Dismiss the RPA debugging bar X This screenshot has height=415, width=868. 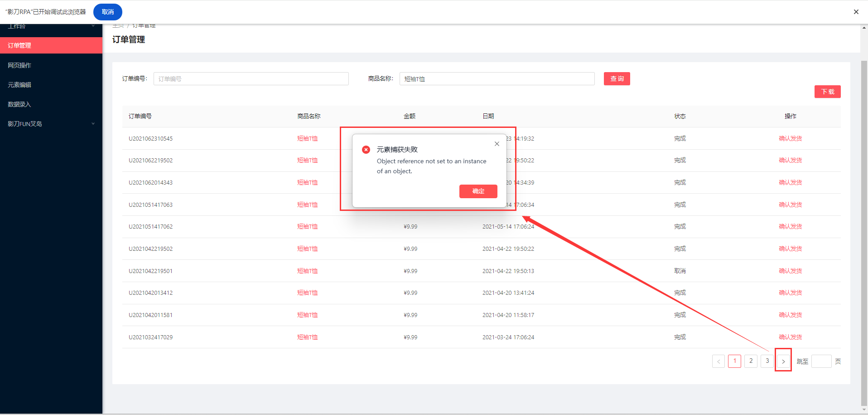coord(856,12)
